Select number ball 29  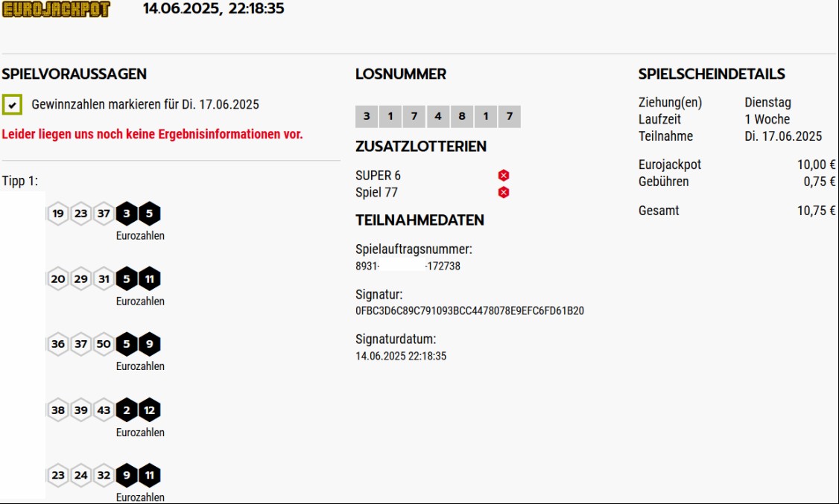coord(80,279)
